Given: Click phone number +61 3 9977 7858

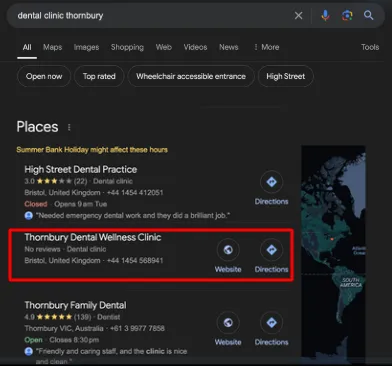Looking at the screenshot, I should click(x=137, y=329).
